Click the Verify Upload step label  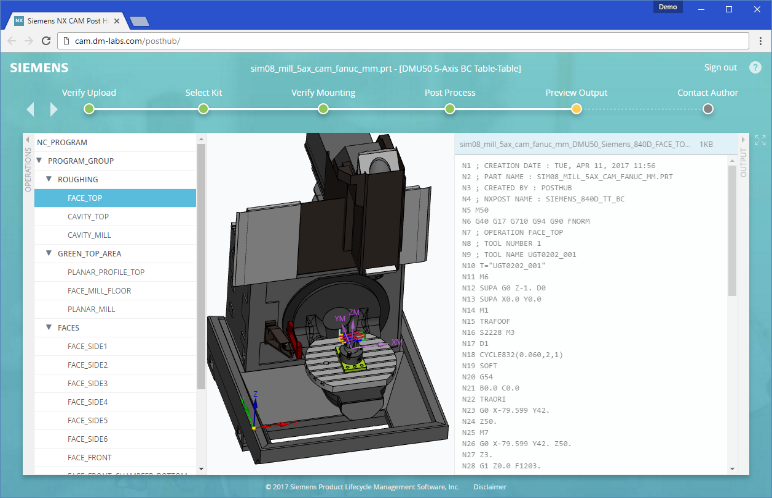pyautogui.click(x=89, y=93)
